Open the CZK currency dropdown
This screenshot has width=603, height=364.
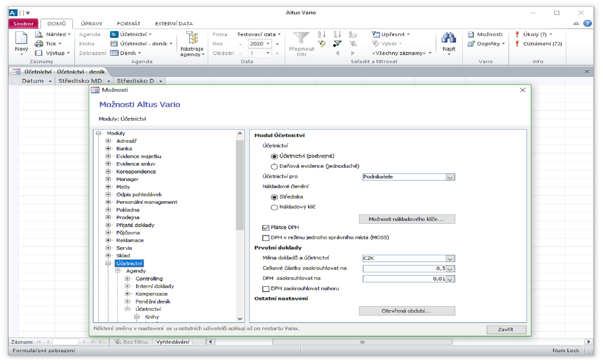(x=450, y=258)
